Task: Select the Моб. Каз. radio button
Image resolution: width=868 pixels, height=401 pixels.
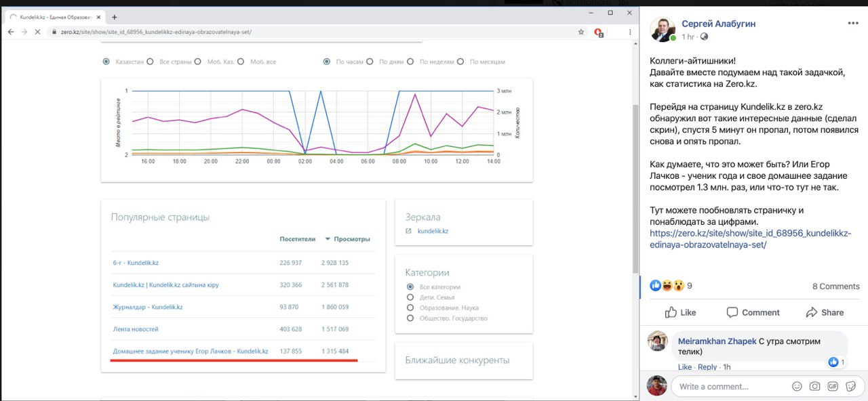Action: tap(197, 62)
